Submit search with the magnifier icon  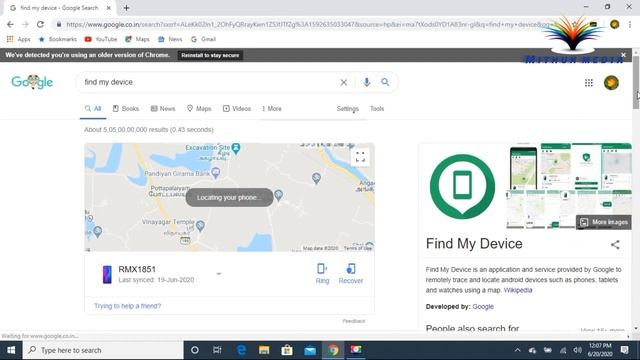click(385, 82)
